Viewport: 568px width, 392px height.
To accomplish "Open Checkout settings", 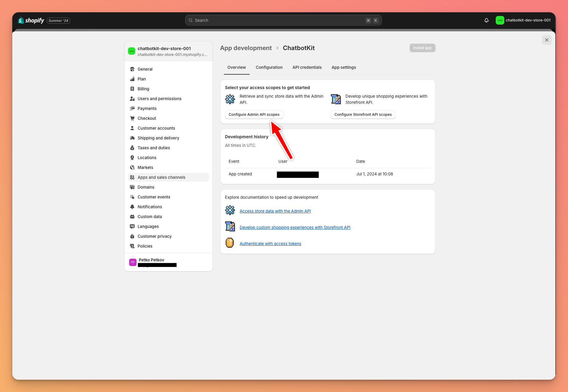I will 169,118.
